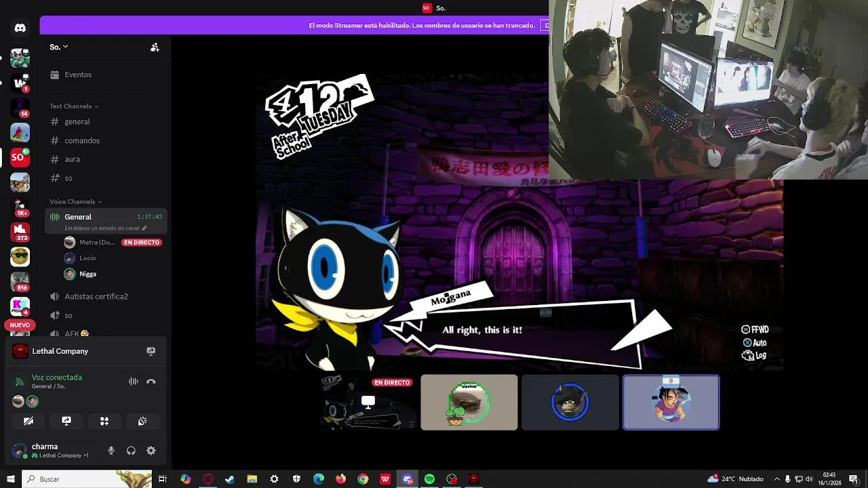Collapse the Voice Channels category
The image size is (868, 488).
tap(76, 201)
